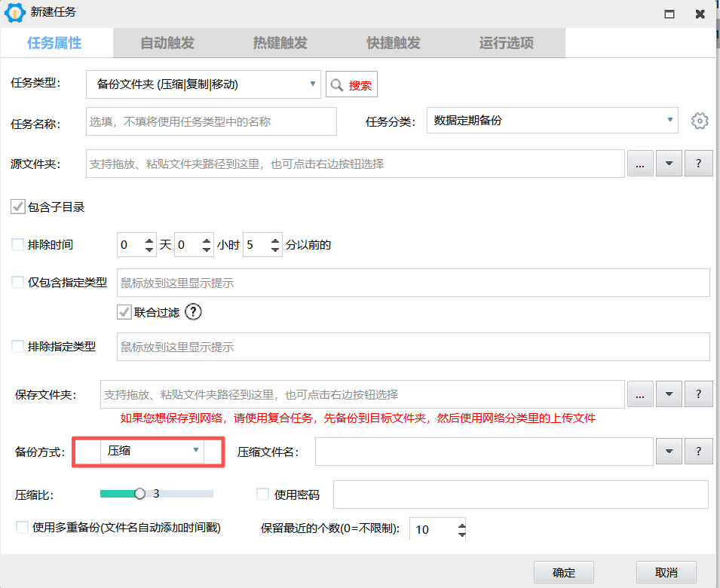Switch to the 运行选项 tab
The height and width of the screenshot is (588, 720).
tap(506, 43)
